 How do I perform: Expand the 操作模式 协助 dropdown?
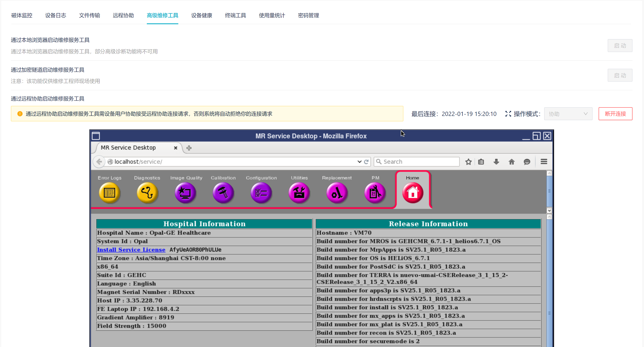[568, 114]
